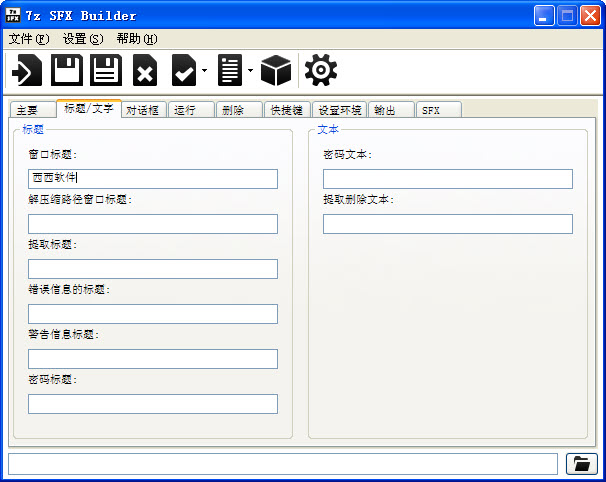The image size is (606, 482).
Task: Select the 设置环境 tab
Action: tap(340, 110)
